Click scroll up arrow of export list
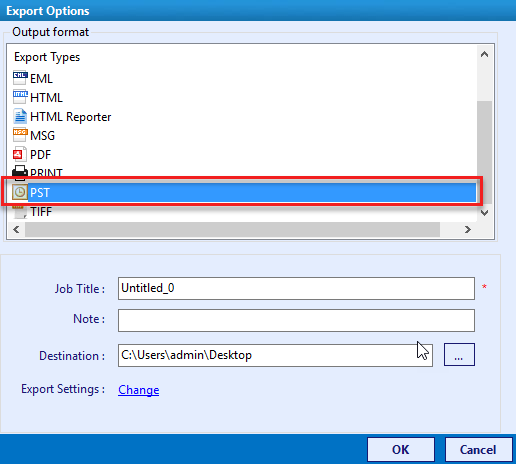The width and height of the screenshot is (516, 464). point(484,54)
